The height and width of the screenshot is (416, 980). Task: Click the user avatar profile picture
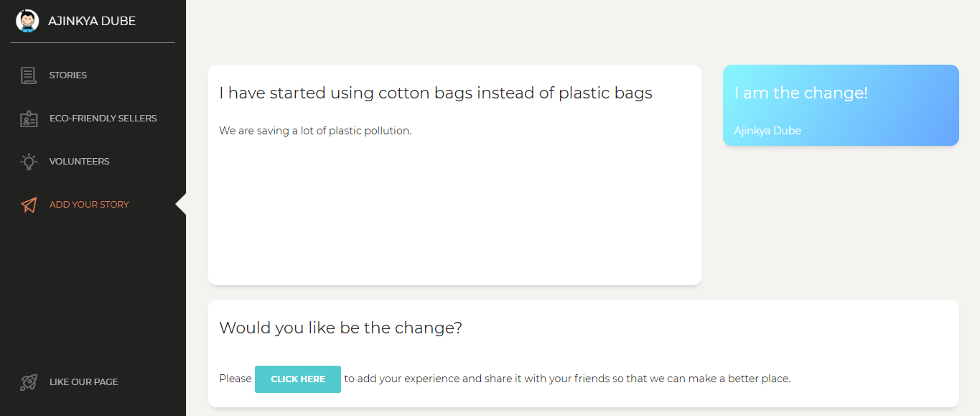(x=27, y=21)
